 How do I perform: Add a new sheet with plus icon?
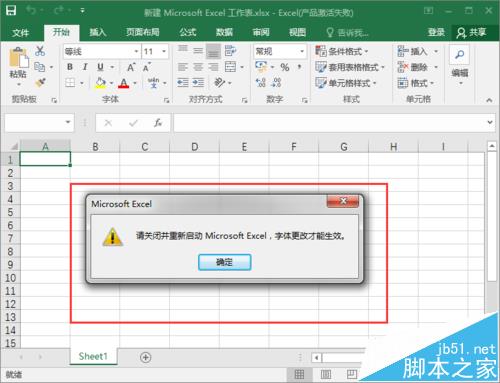coord(145,357)
